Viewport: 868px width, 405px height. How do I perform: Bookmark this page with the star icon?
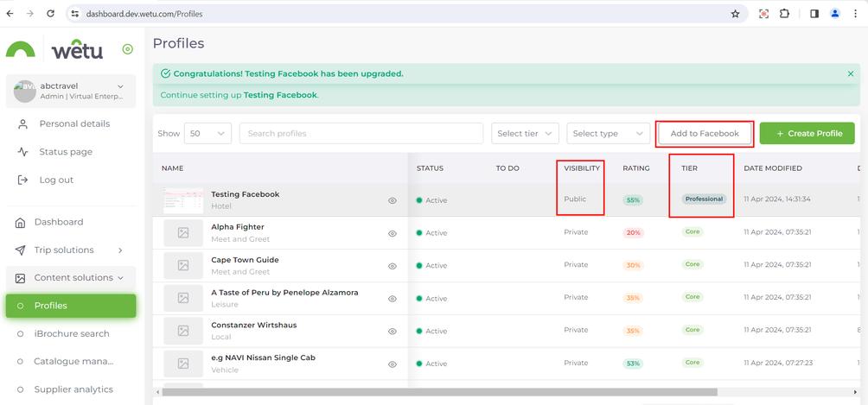click(736, 14)
